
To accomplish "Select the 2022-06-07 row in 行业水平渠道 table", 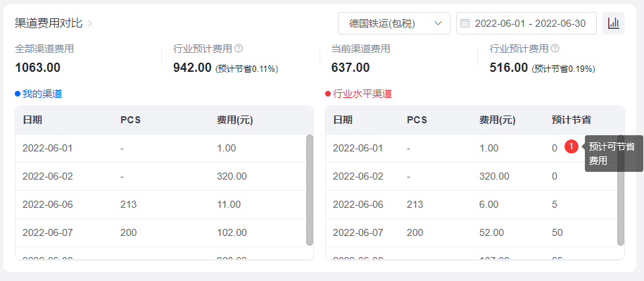I will [x=472, y=232].
